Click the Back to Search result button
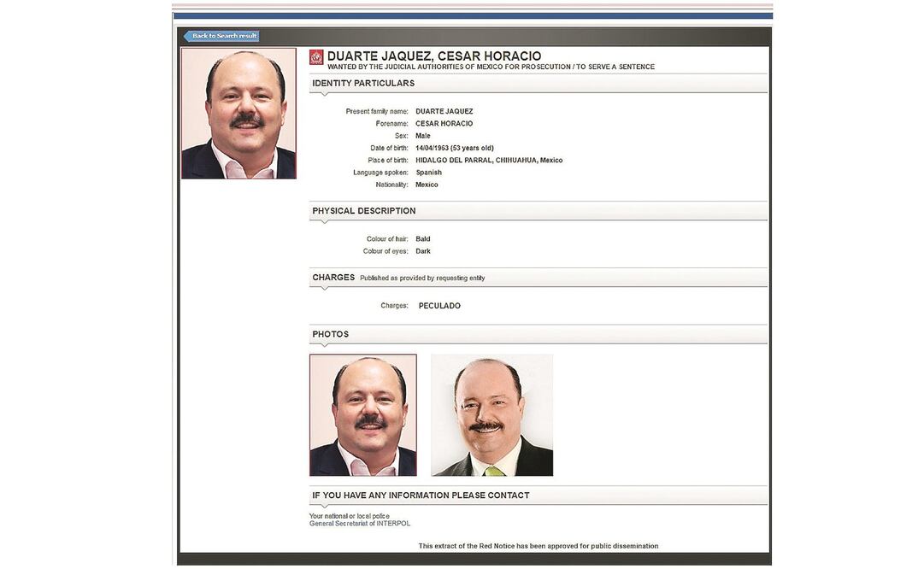924x569 pixels. (x=221, y=36)
